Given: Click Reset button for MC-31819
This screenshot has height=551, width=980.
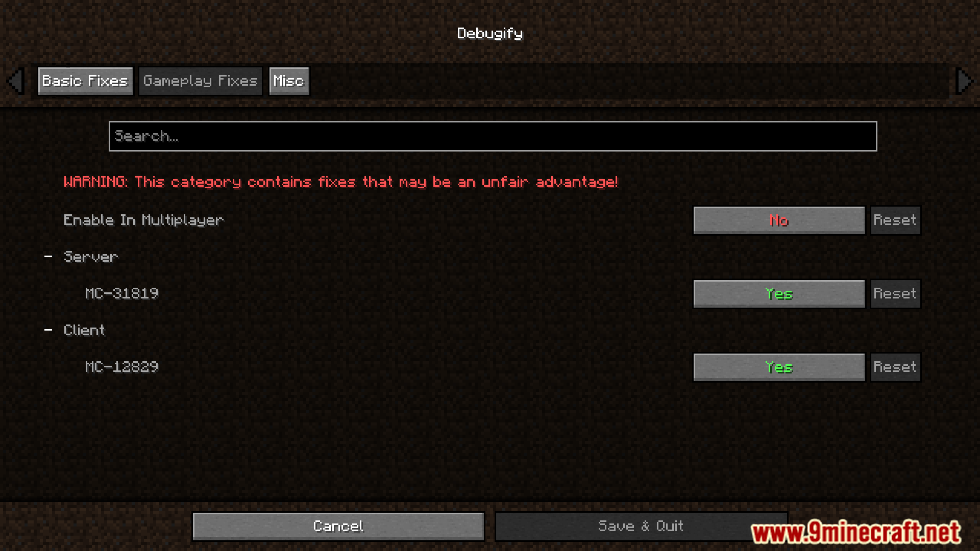Looking at the screenshot, I should pos(895,293).
